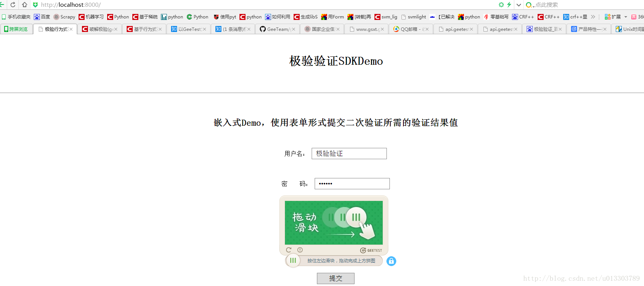644x286 pixels.
Task: Close the 破解极验 tab
Action: pos(116,29)
